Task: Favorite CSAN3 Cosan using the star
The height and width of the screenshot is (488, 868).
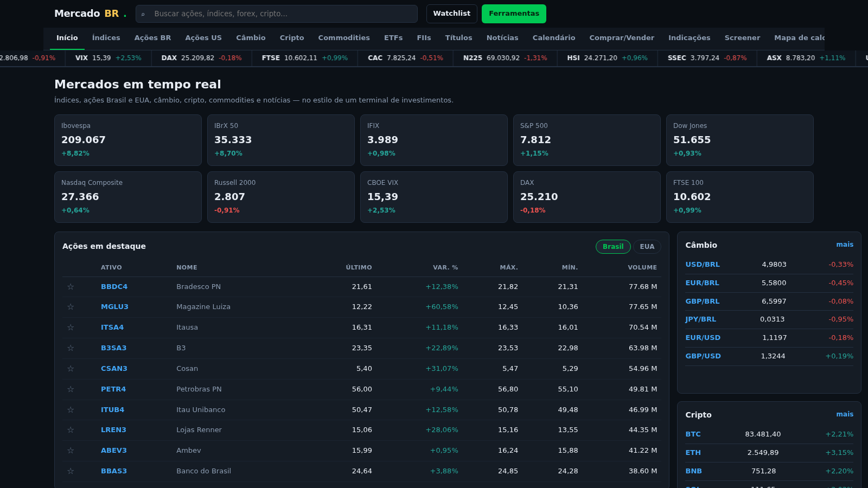Action: click(71, 369)
